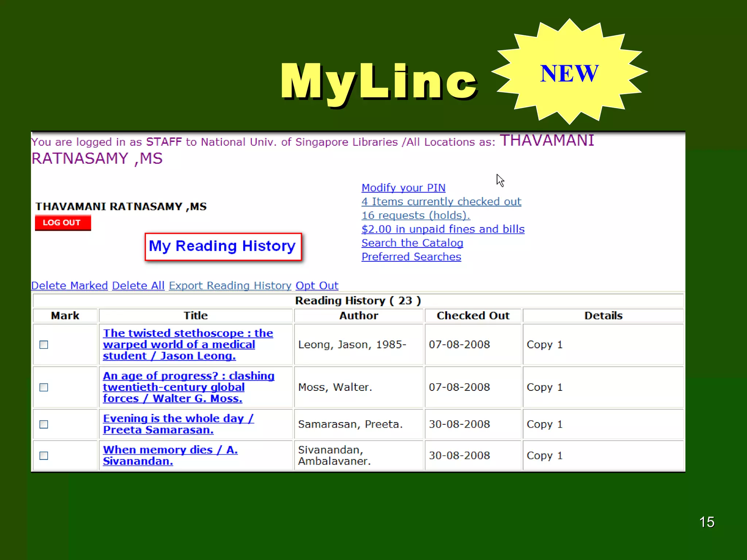
Task: Mark When memory dies checkbox
Action: (44, 456)
